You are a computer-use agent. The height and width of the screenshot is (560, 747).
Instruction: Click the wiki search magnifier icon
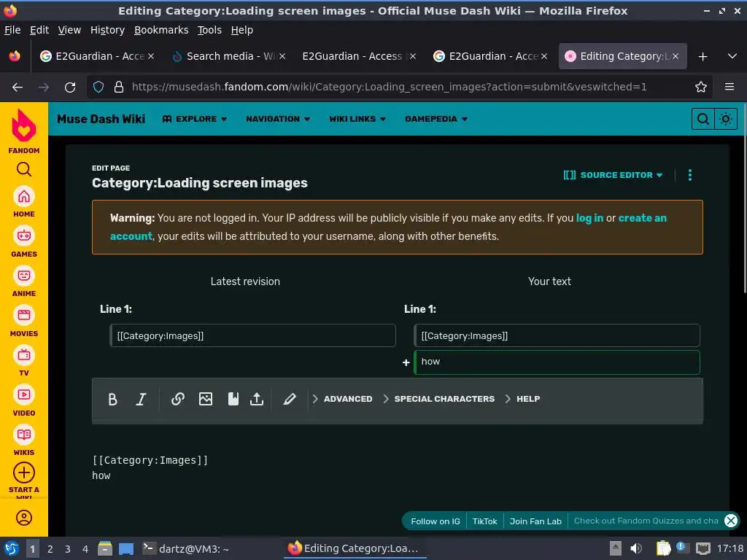(703, 119)
